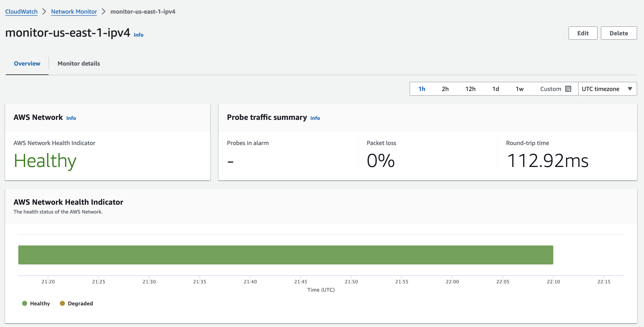The image size is (644, 327).
Task: Open Probe traffic summary Info link
Action: point(315,118)
